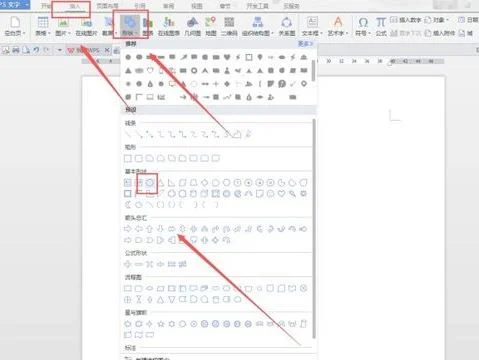
Task: Switch to the 章节 tab
Action: (x=225, y=6)
